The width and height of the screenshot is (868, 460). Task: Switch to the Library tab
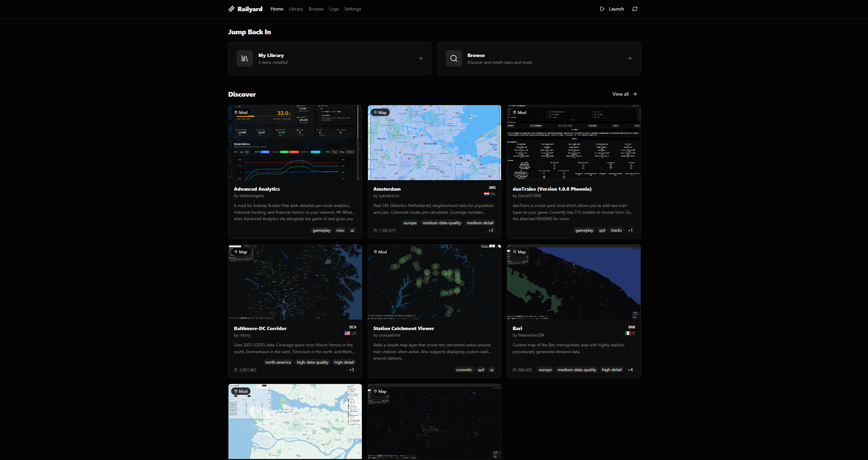coord(295,9)
